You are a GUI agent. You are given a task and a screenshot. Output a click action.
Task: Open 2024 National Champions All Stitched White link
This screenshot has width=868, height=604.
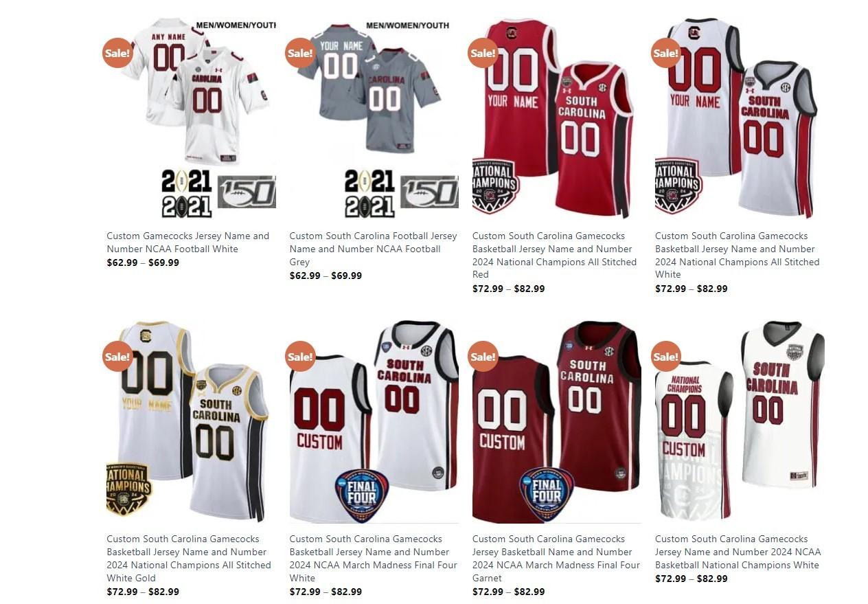pos(738,255)
